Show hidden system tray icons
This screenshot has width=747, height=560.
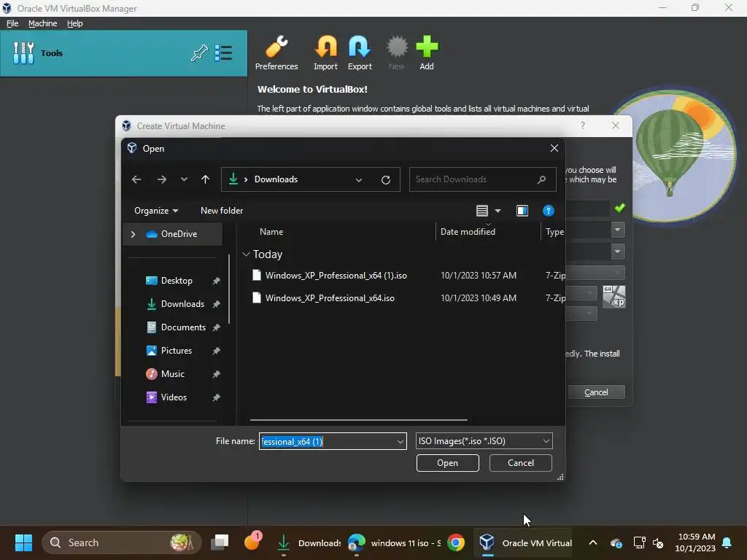pos(592,542)
